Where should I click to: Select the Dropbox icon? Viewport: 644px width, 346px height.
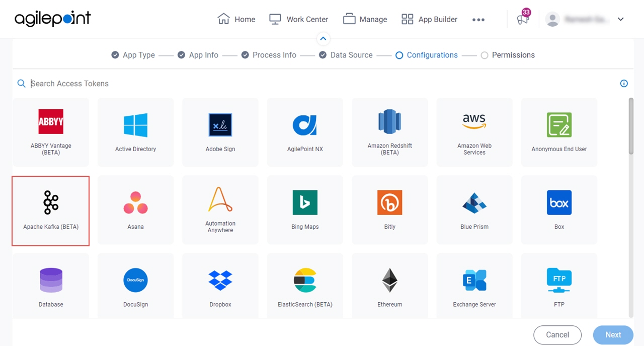220,280
